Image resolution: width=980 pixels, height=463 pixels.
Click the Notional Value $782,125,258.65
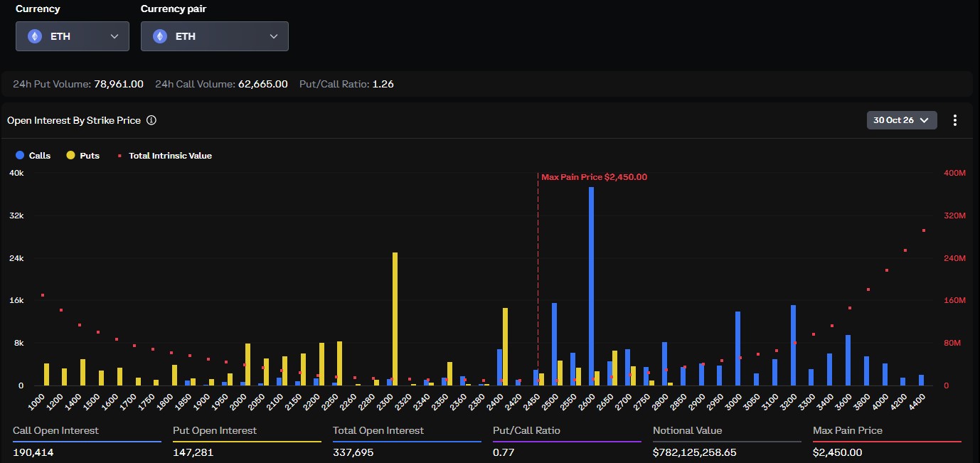pyautogui.click(x=695, y=452)
